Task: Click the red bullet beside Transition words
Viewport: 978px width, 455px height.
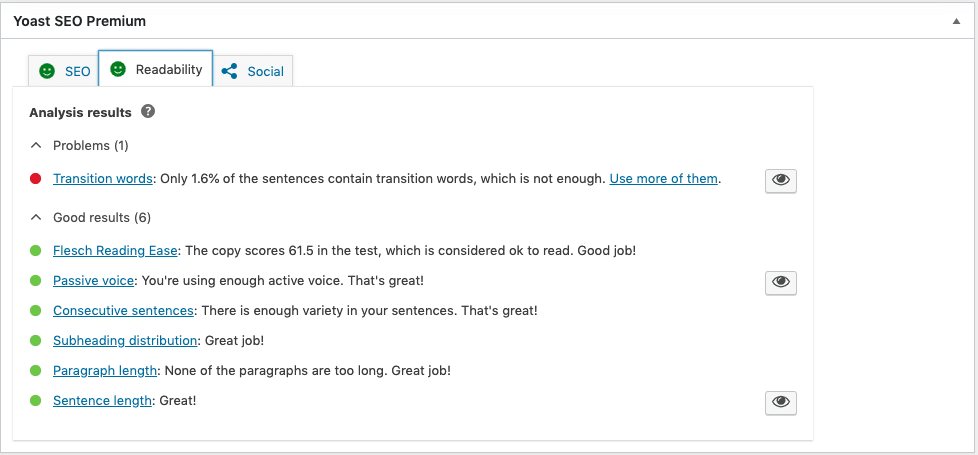Action: click(35, 179)
